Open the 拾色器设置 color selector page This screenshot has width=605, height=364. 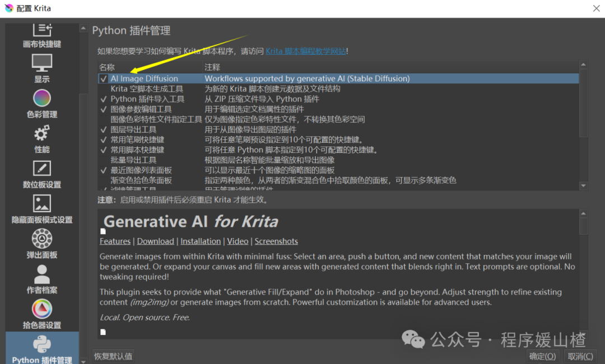click(x=42, y=315)
